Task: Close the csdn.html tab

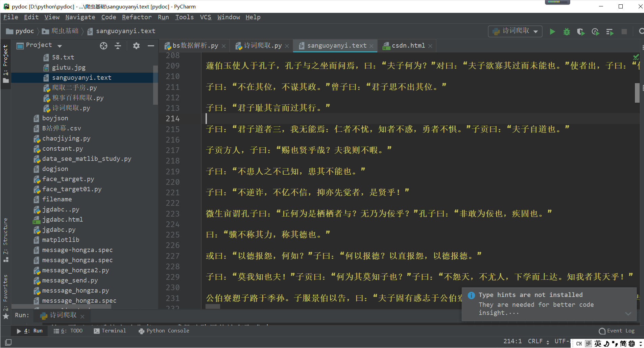Action: 430,46
